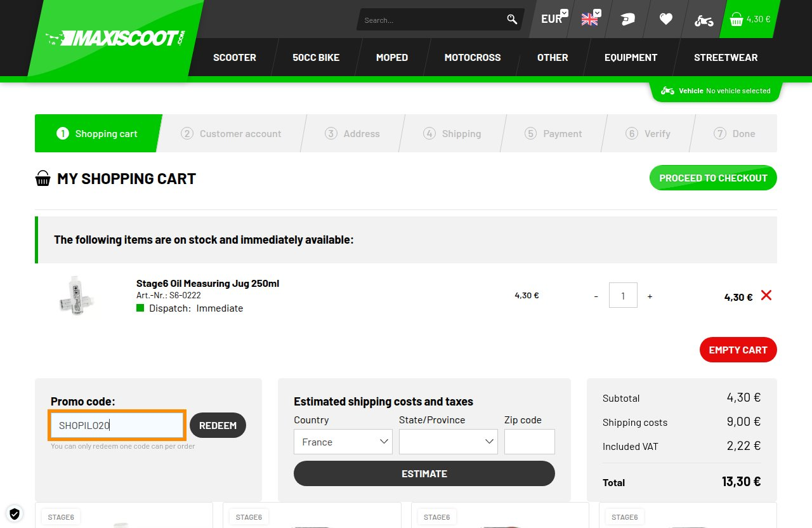This screenshot has width=812, height=528.
Task: Select the Shopping cart step
Action: point(97,133)
